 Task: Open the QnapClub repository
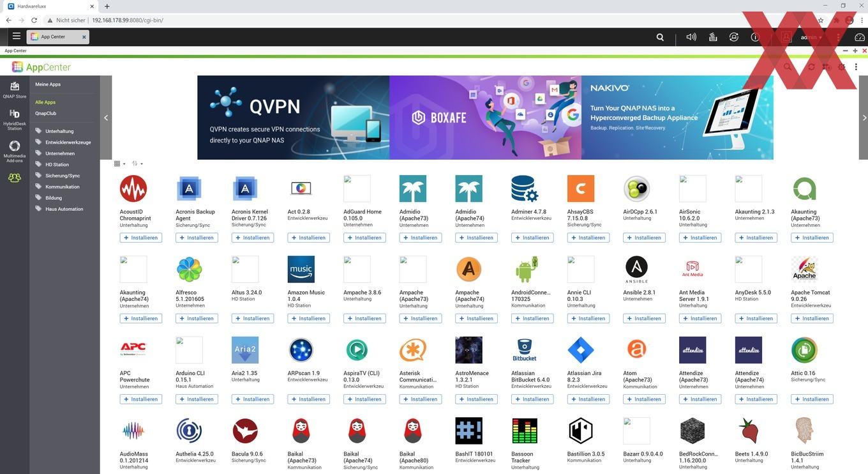[x=46, y=113]
